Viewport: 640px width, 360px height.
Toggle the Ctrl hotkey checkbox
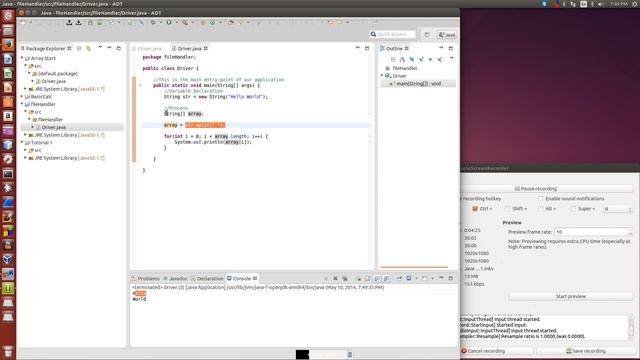pyautogui.click(x=475, y=209)
